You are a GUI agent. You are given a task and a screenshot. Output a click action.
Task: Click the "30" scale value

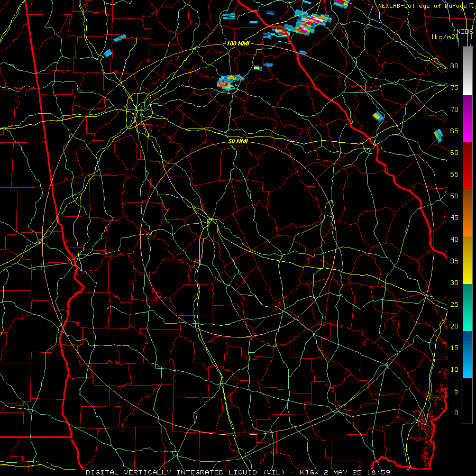pyautogui.click(x=454, y=282)
